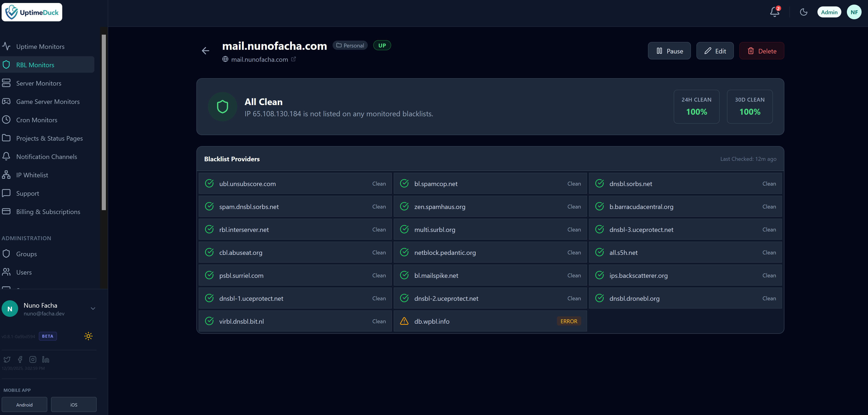Click the back arrow icon

tap(205, 51)
